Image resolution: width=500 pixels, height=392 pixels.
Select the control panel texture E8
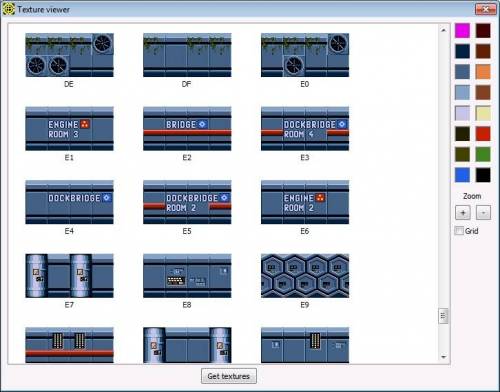tap(187, 276)
